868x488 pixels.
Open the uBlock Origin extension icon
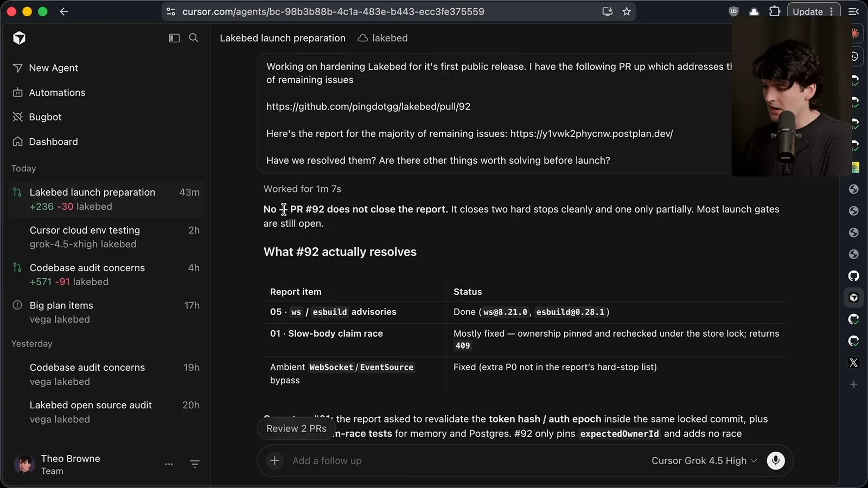coord(734,11)
